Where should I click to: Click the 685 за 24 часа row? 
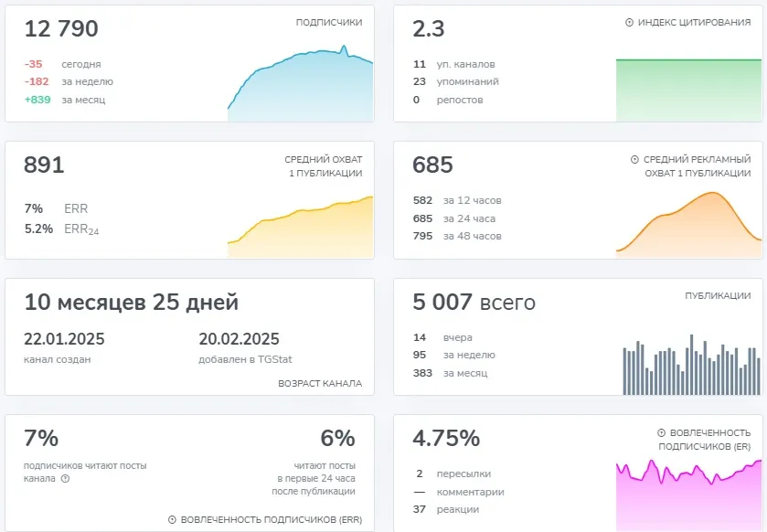coord(454,218)
